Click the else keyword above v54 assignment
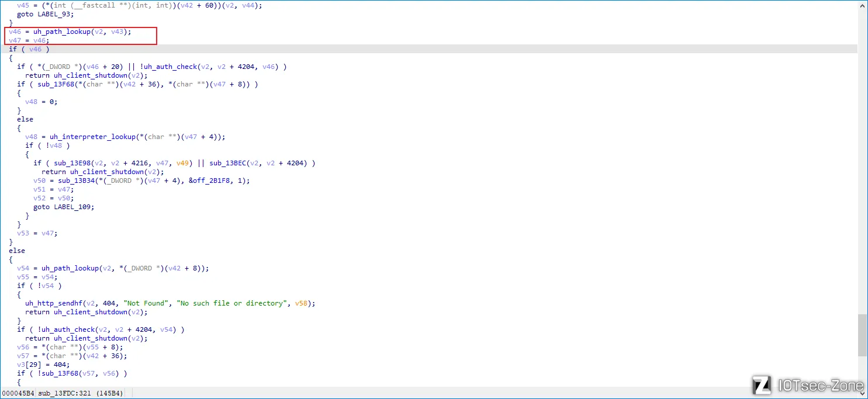Screen dimensions: 868x399 (x=17, y=251)
